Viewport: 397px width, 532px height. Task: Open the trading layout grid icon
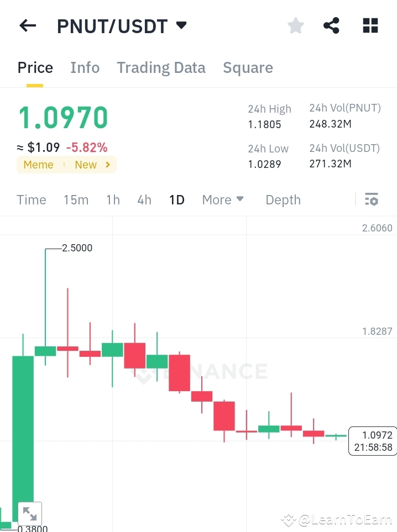(369, 25)
